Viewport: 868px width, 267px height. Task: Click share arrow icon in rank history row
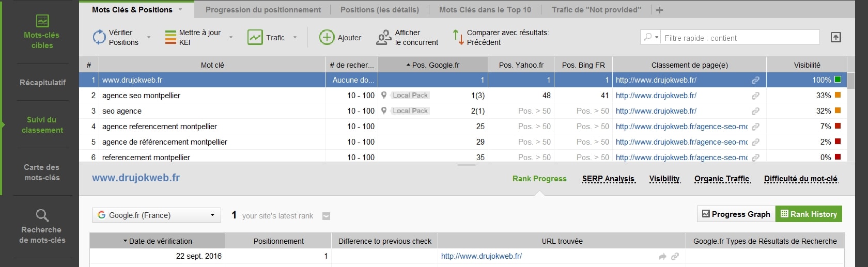662,256
